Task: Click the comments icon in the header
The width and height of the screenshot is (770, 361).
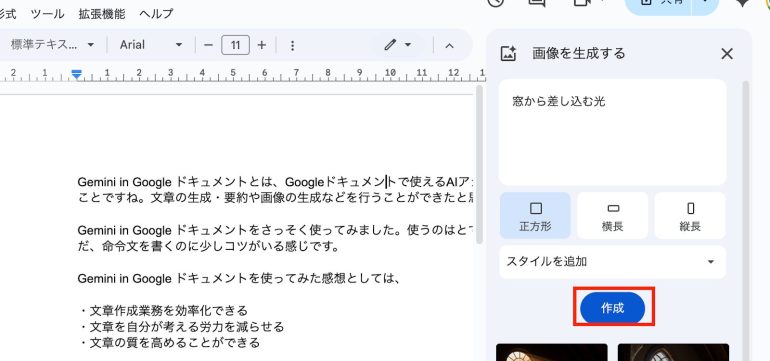Action: [x=537, y=3]
